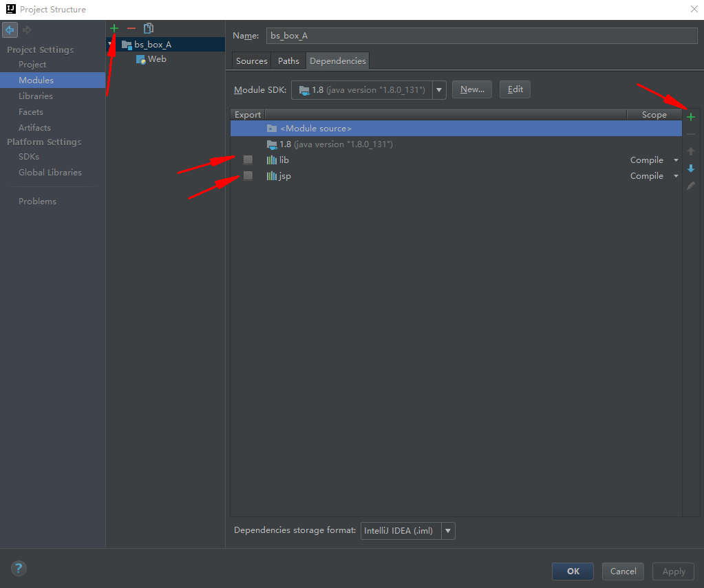This screenshot has width=704, height=588.
Task: Select the Dependencies tab
Action: 338,61
